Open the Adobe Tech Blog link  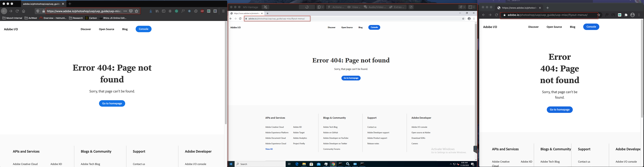(x=330, y=127)
